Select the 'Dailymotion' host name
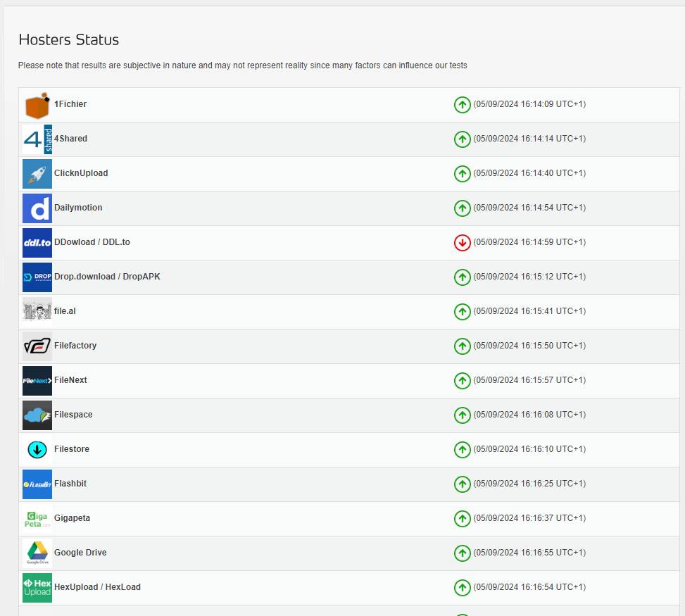 (x=78, y=208)
